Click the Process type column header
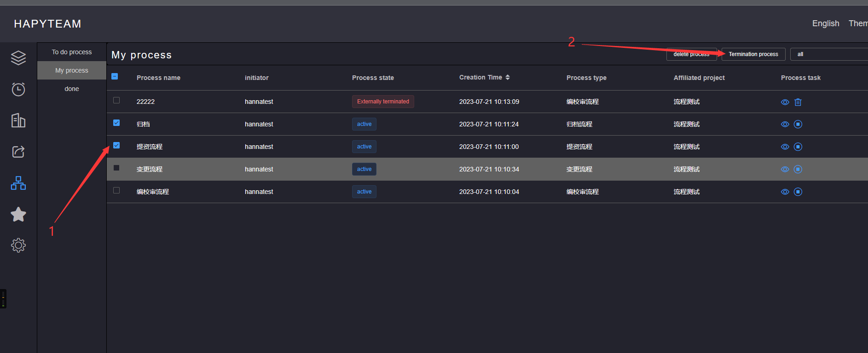This screenshot has height=353, width=868. point(586,78)
